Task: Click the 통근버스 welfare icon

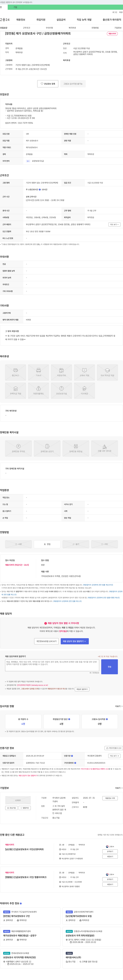Action: (16, 373)
